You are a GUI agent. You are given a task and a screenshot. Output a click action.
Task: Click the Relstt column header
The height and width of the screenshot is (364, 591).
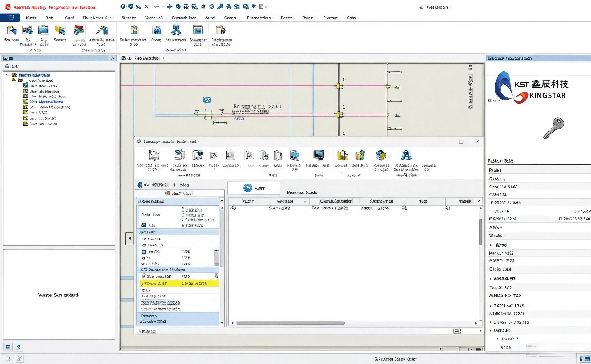247,201
